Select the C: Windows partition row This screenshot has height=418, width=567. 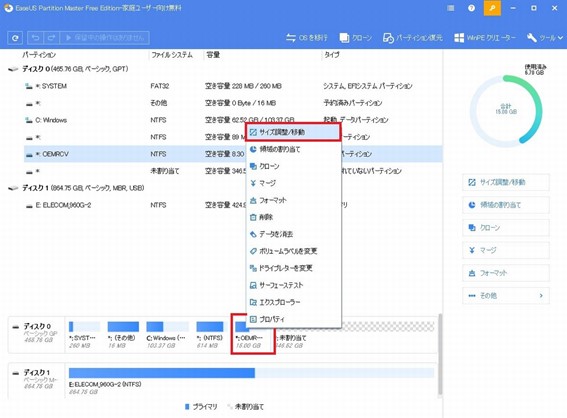[233, 120]
